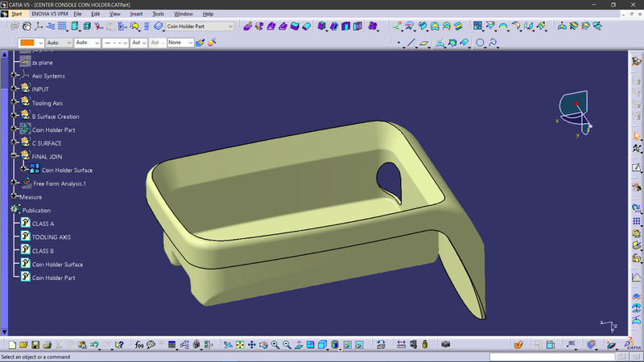Screen dimensions: 644x362
Task: Click the Axis System icon
Action: 39,27
